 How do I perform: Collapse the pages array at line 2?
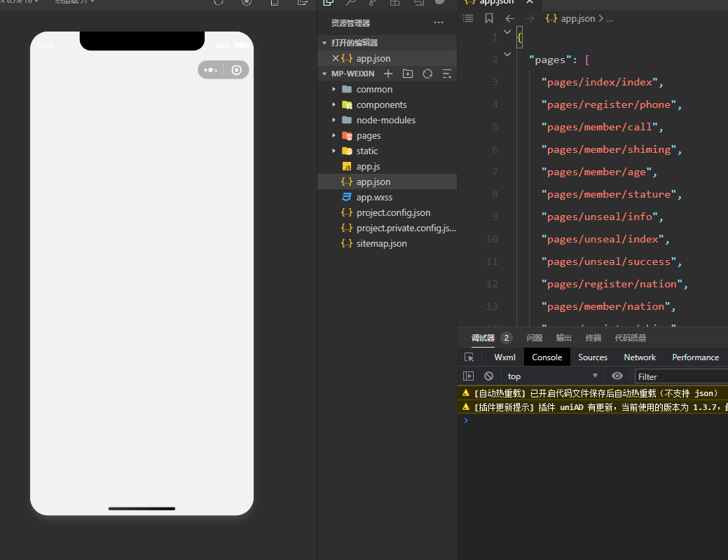[x=507, y=54]
